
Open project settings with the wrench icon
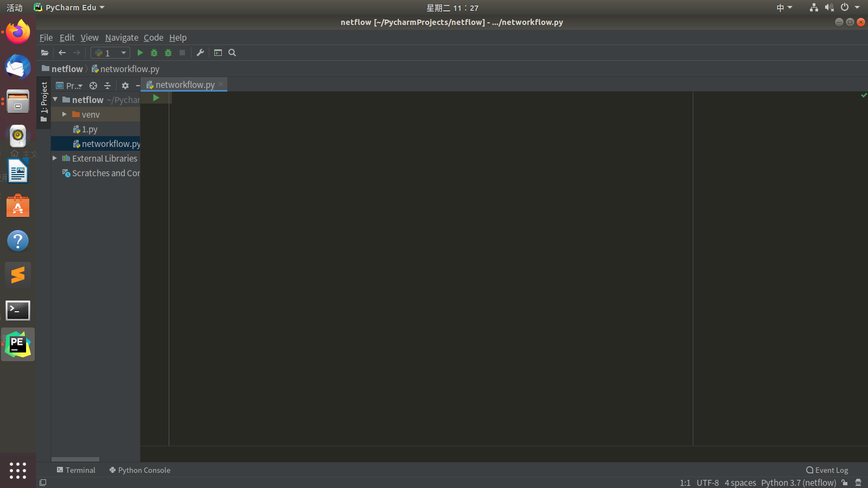[200, 53]
